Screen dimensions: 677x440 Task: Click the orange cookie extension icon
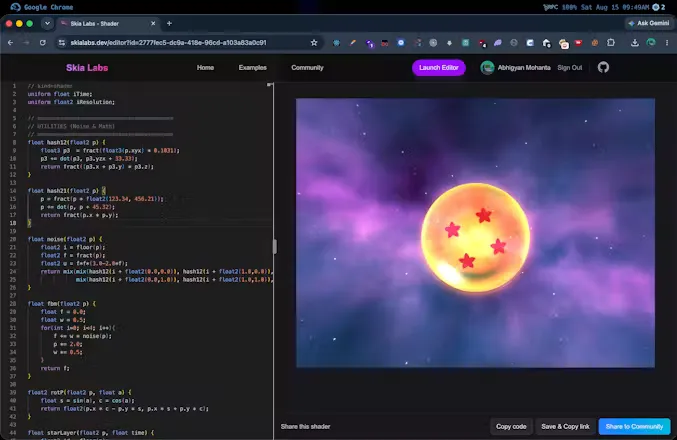pos(595,43)
